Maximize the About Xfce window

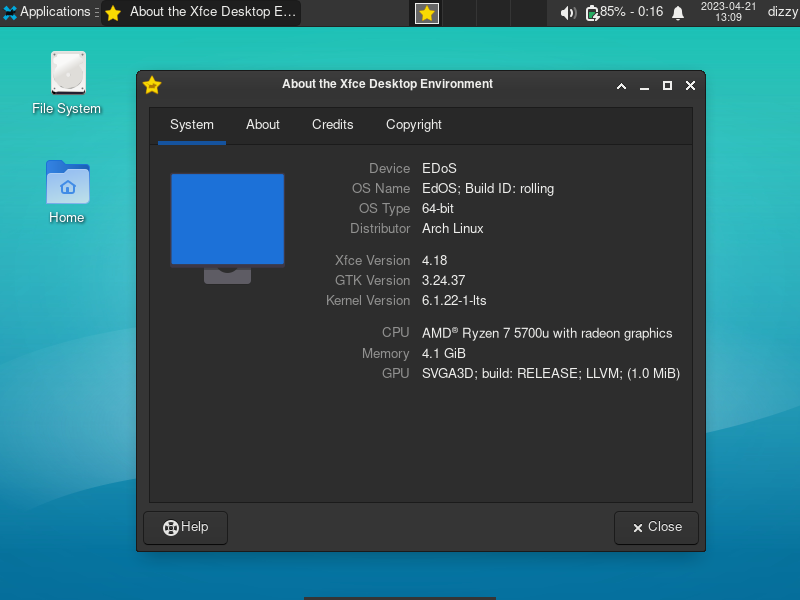pyautogui.click(x=667, y=86)
